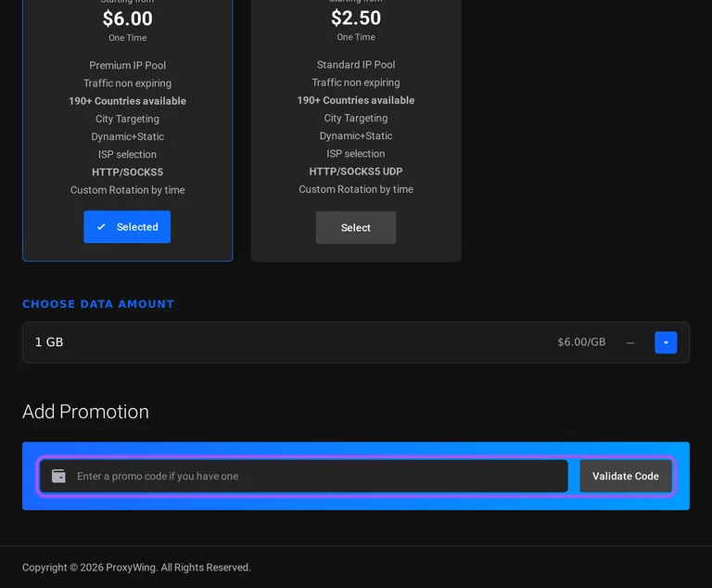
Task: Click the 'One Time' label under $2.50
Action: pos(356,37)
